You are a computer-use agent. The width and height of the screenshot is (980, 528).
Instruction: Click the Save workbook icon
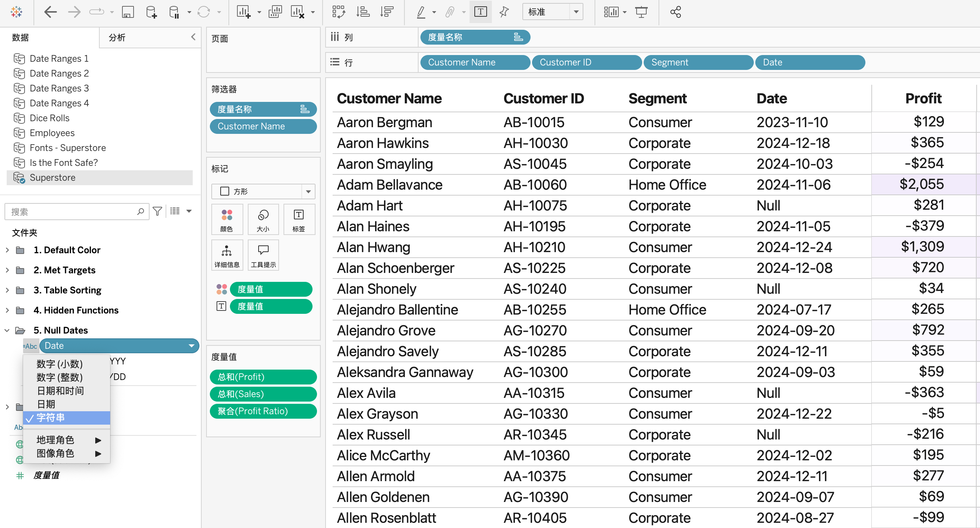pos(128,12)
